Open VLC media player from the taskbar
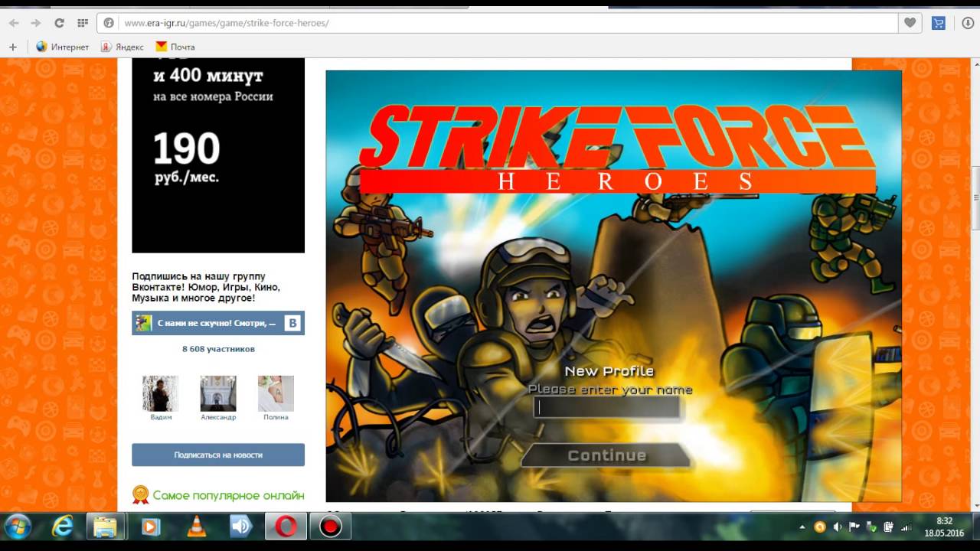Image resolution: width=980 pixels, height=551 pixels. (196, 527)
